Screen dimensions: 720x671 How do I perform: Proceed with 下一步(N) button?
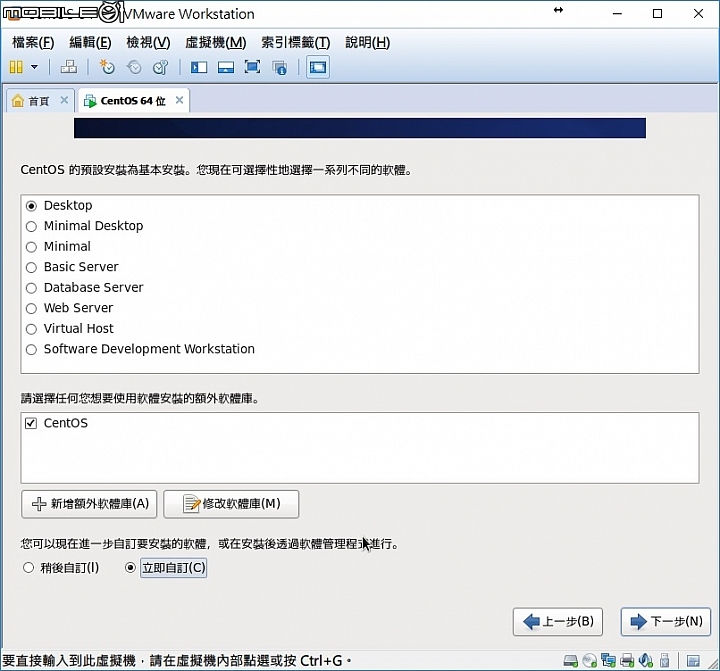tap(666, 622)
